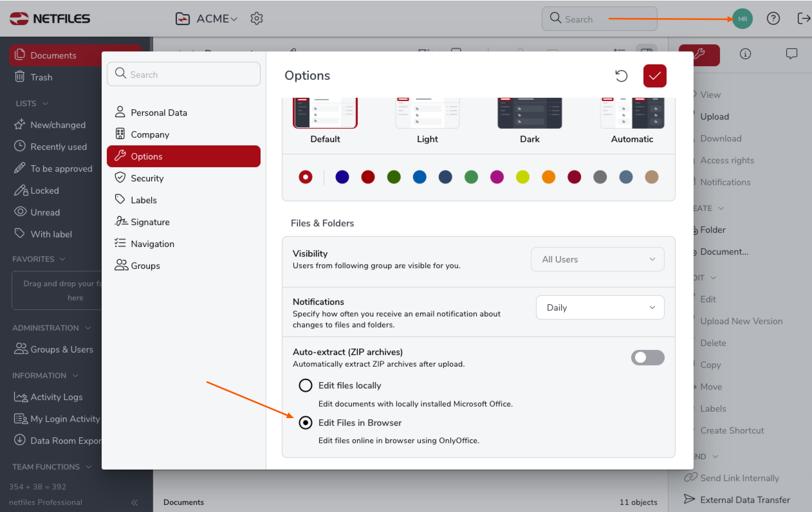812x512 pixels.
Task: Open the comments speech bubble icon
Action: pyautogui.click(x=791, y=54)
